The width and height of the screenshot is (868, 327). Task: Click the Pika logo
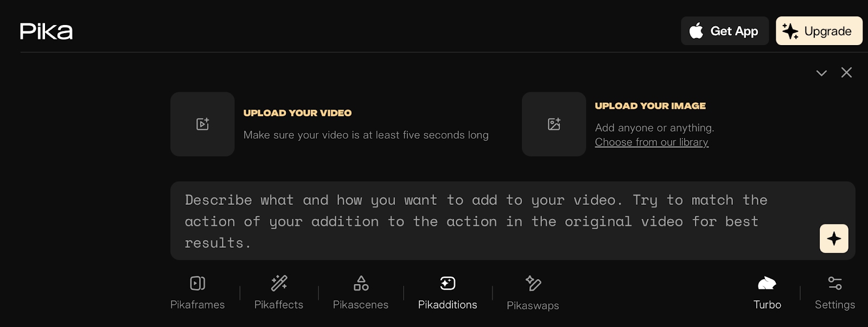tap(46, 31)
